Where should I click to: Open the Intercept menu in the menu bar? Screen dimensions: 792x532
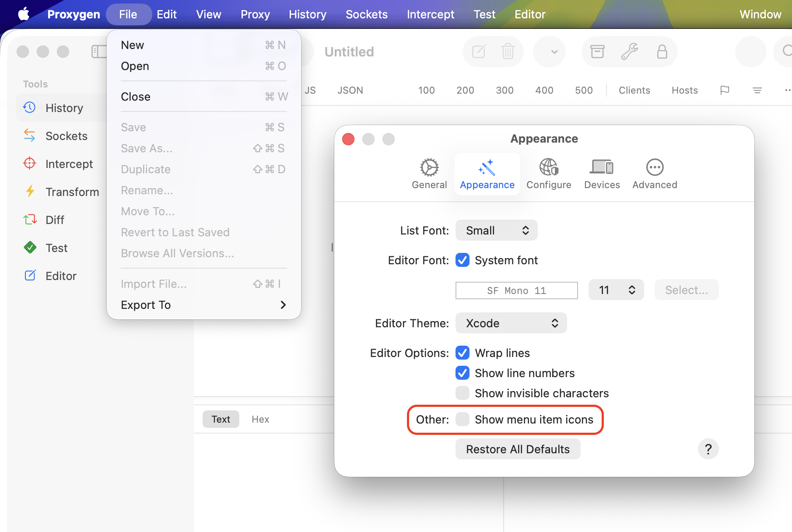point(430,14)
